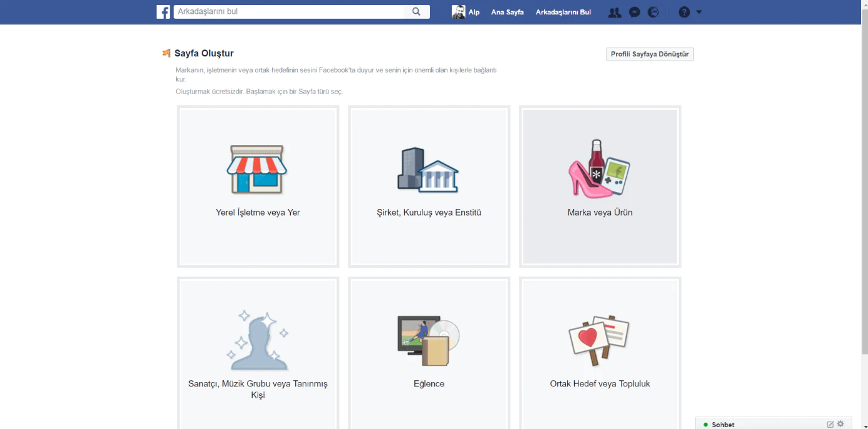Click the scrollbar down arrow

[x=865, y=425]
